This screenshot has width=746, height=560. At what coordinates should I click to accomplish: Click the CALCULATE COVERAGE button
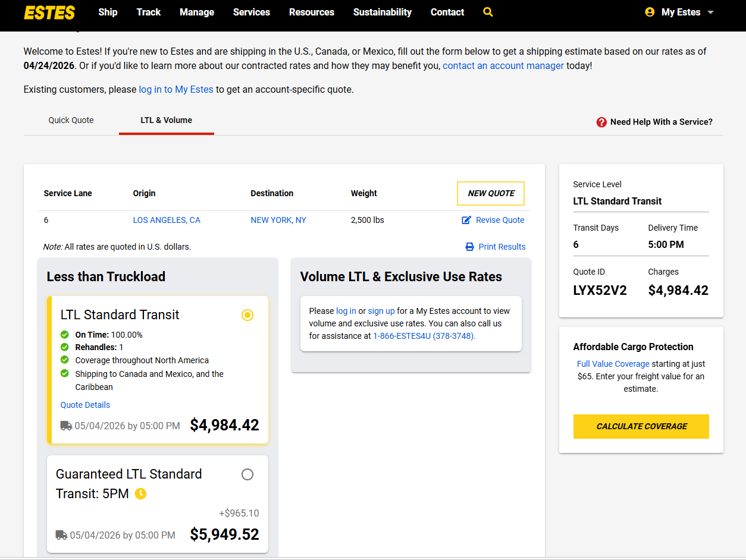(641, 426)
